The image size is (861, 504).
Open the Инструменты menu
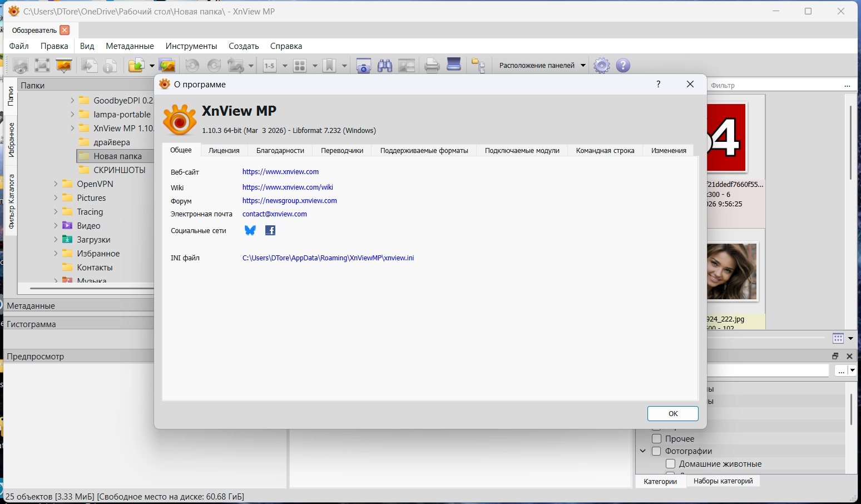(x=191, y=46)
